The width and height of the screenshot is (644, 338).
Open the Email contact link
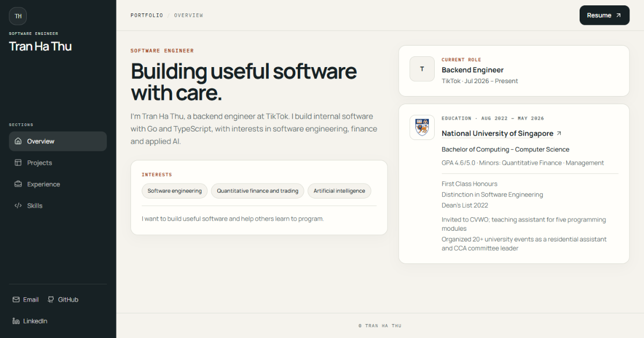26,299
